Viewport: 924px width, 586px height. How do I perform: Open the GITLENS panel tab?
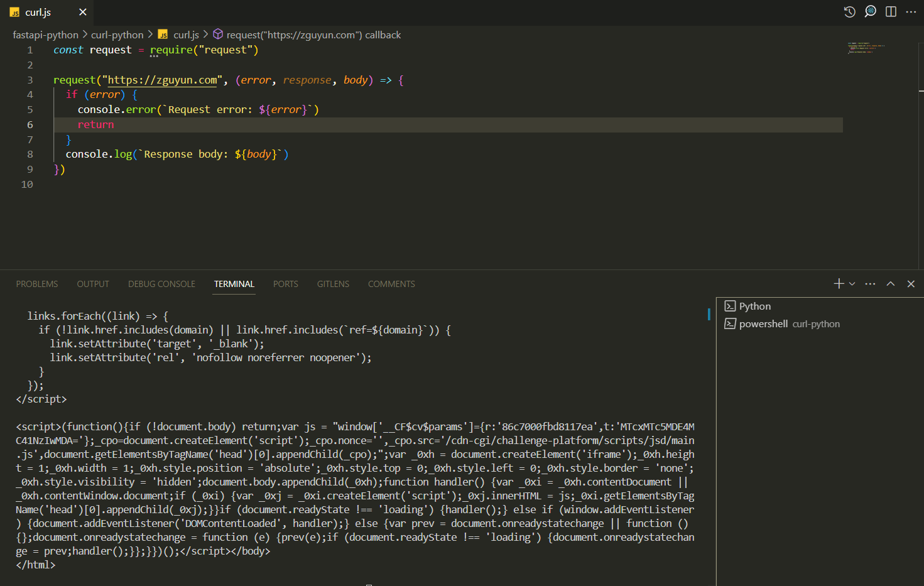(x=333, y=284)
